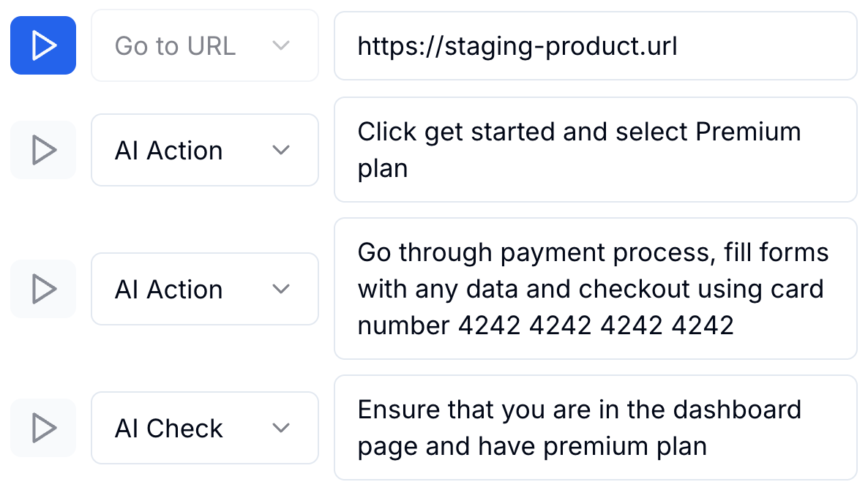Run the Premium plan AI Action step
Image resolution: width=868 pixels, height=490 pixels.
pos(43,150)
